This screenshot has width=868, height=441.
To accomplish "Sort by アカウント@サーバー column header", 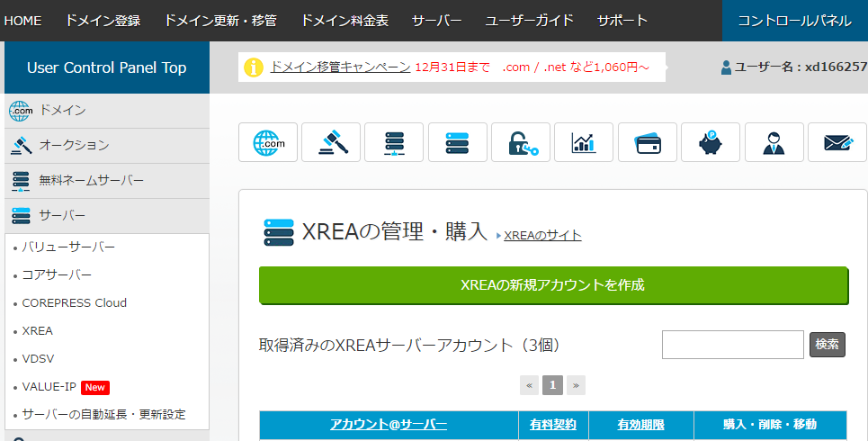I will (389, 425).
